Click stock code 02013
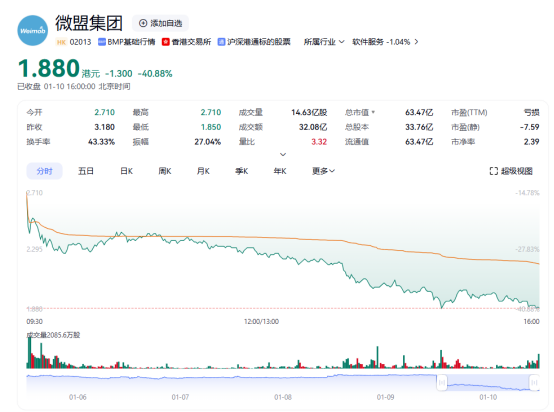Viewport: 554px width, 412px height. click(x=80, y=42)
